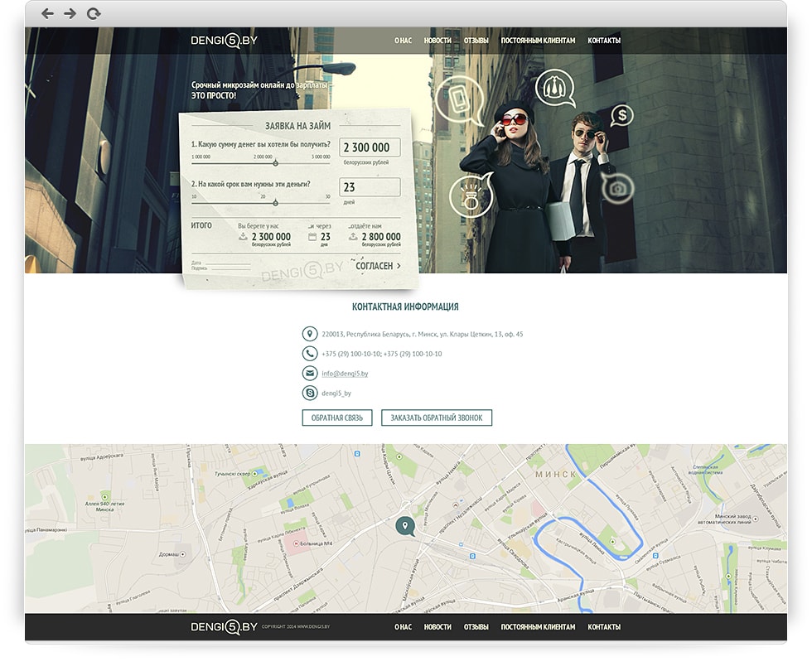Click the Skype icon in contacts
Image resolution: width=812 pixels, height=671 pixels.
click(310, 393)
